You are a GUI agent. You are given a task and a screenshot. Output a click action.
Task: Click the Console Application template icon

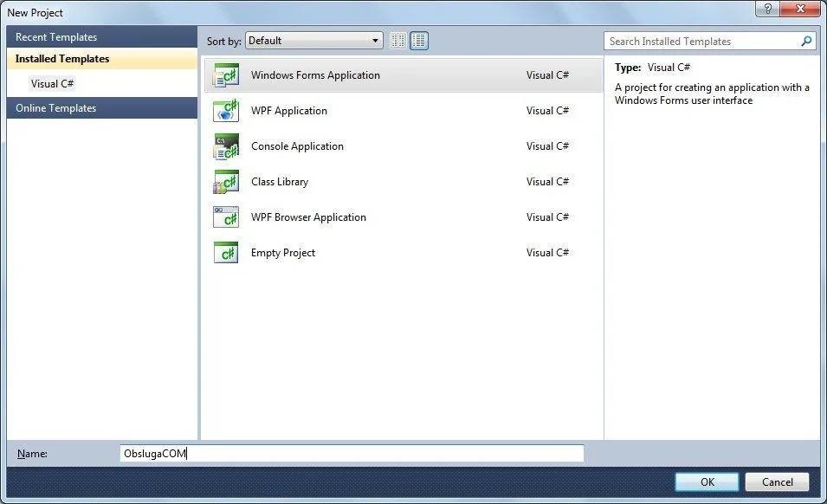(x=226, y=146)
